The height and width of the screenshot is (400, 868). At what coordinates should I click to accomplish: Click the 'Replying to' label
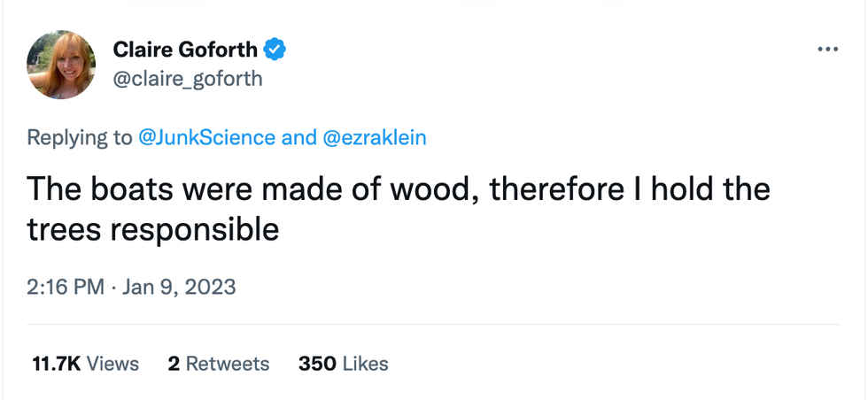[x=80, y=137]
